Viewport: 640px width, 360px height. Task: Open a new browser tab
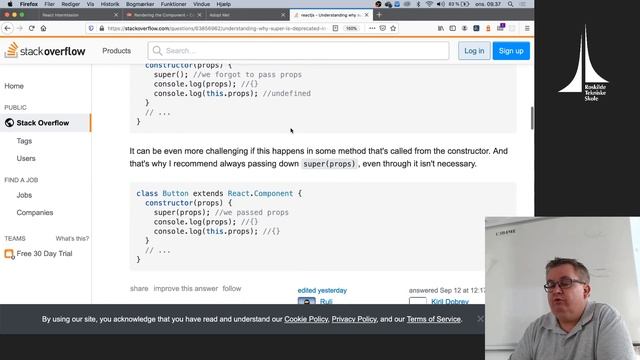[379, 15]
